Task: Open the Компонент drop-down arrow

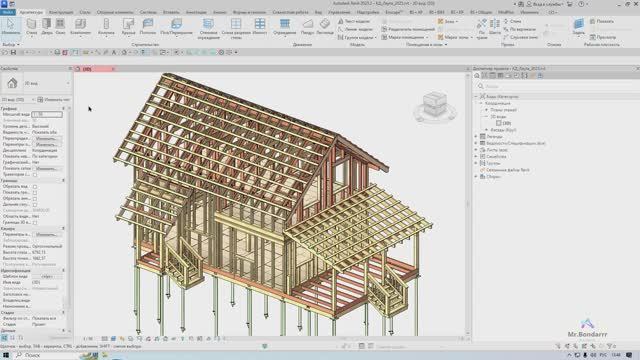Action: tap(80, 37)
